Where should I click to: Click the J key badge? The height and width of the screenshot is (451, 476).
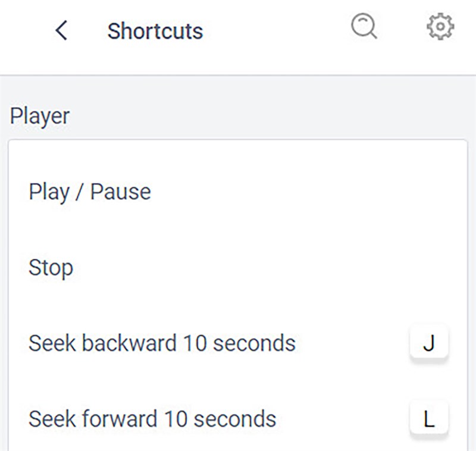(428, 344)
